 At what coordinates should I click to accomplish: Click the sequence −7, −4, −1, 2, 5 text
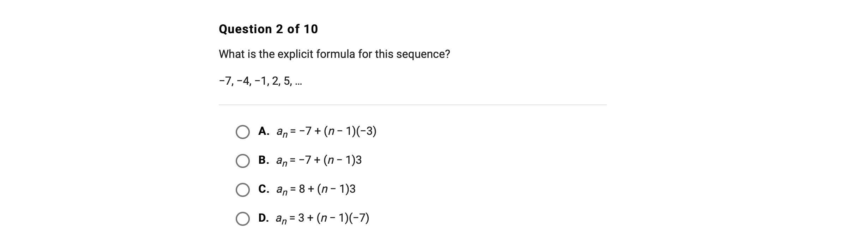click(x=260, y=81)
